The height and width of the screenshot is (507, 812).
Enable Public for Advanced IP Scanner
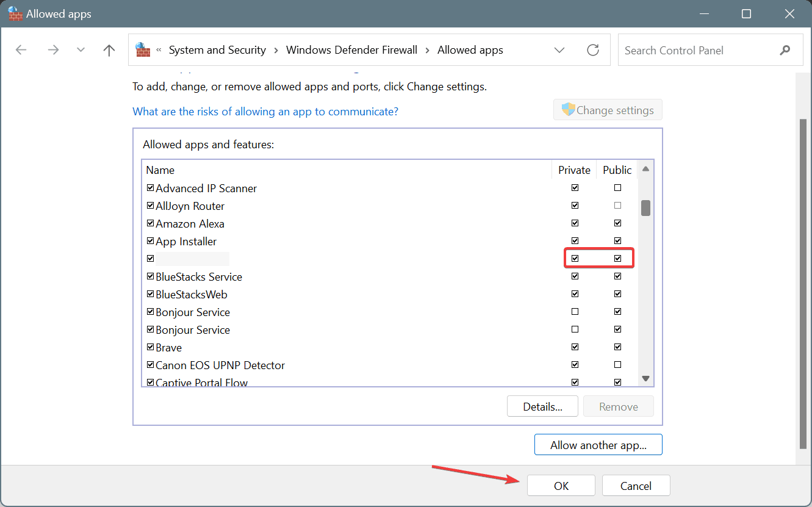pyautogui.click(x=617, y=188)
